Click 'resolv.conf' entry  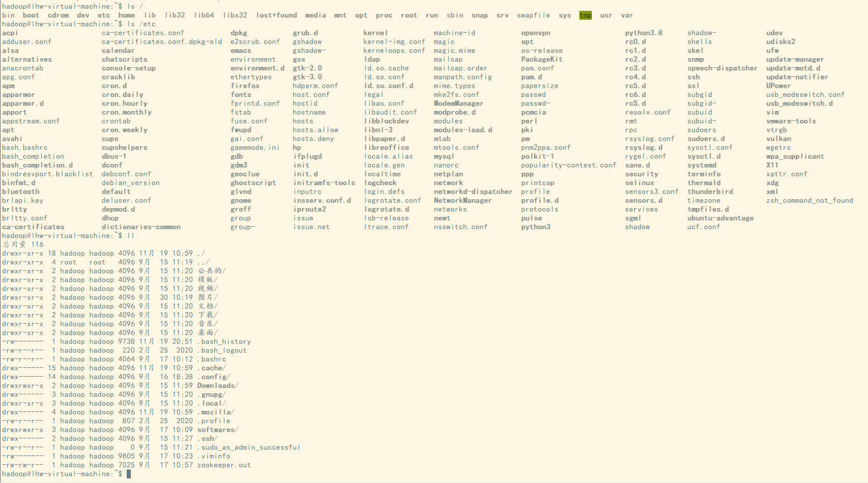click(648, 113)
